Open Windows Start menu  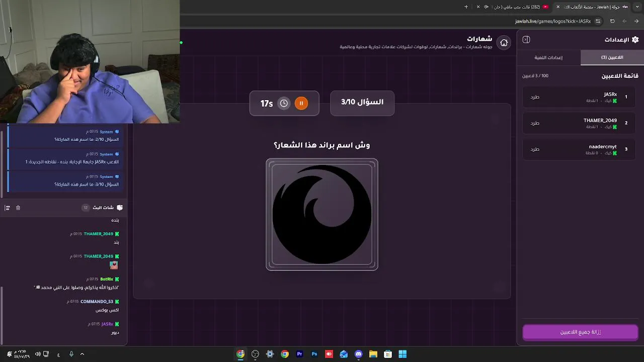[x=403, y=354]
